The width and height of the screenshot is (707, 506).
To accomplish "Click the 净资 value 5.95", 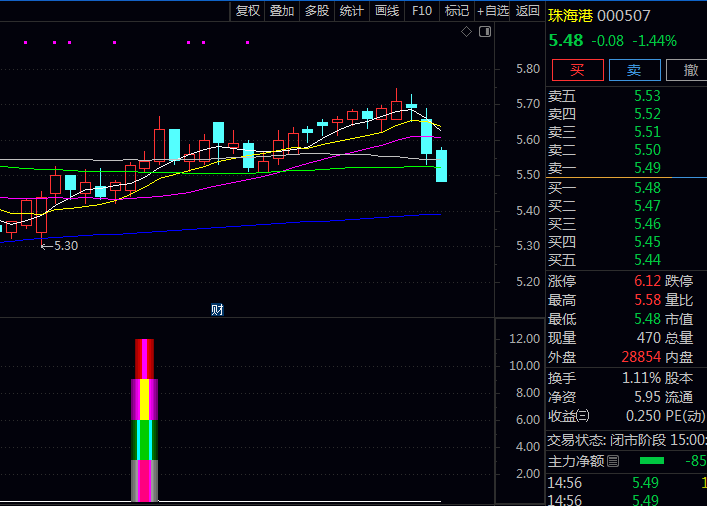I will pyautogui.click(x=647, y=397).
